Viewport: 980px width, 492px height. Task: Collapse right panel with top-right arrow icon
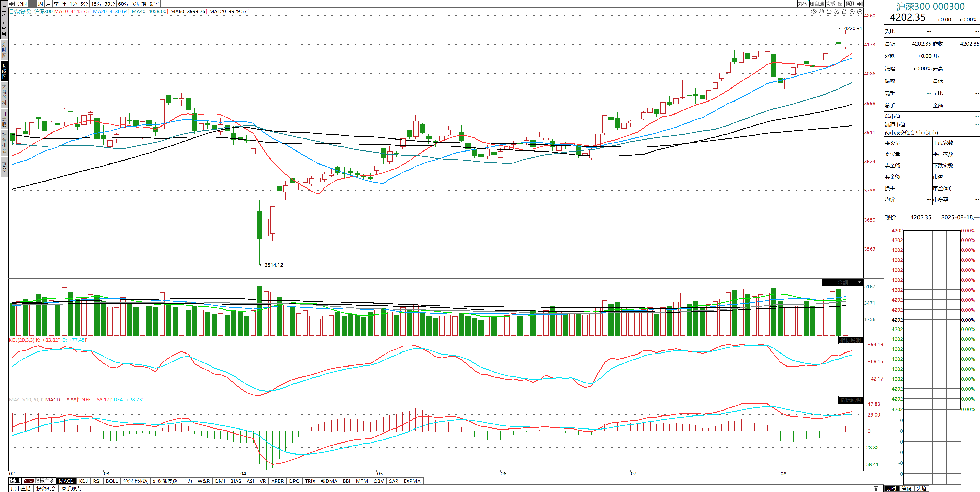point(860,3)
